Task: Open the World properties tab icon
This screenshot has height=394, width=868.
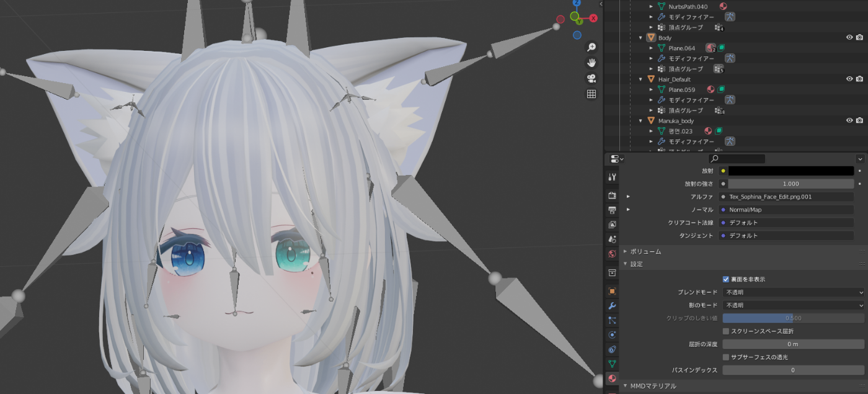Action: point(612,254)
